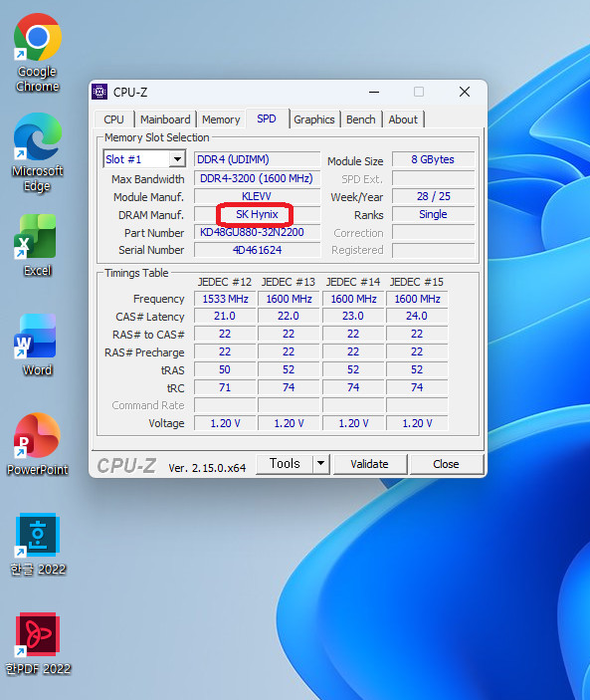Click the tRC value 71
Image resolution: width=590 pixels, height=700 pixels.
coord(225,387)
